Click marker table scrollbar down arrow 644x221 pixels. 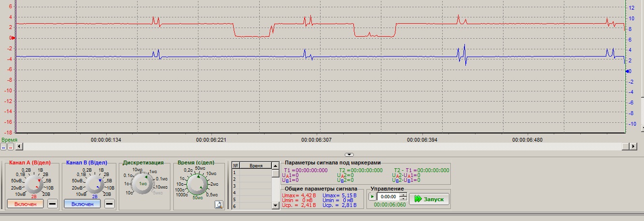pos(275,206)
